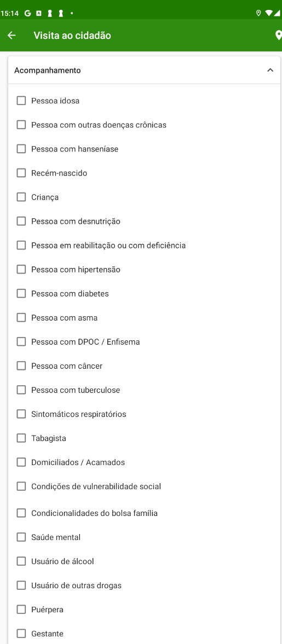Check the Pessoa com asma option
Viewport: 282px width, 644px height.
(x=21, y=317)
